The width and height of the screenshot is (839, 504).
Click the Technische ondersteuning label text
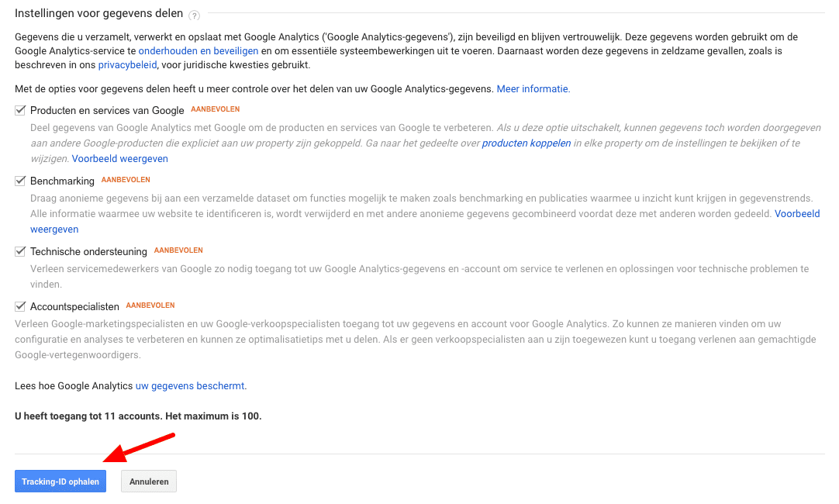pos(89,251)
